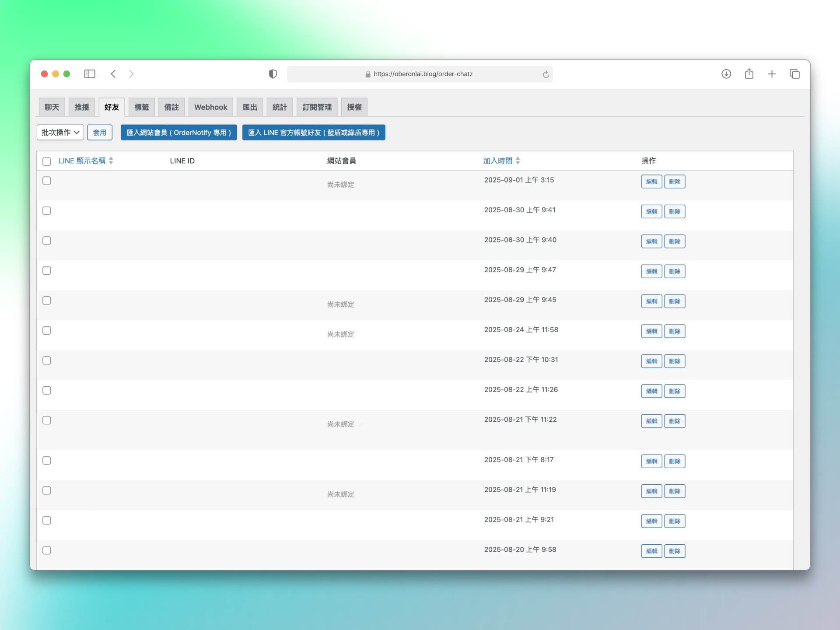Viewport: 840px width, 630px height.
Task: Open the downloads icon in toolbar
Action: click(726, 74)
